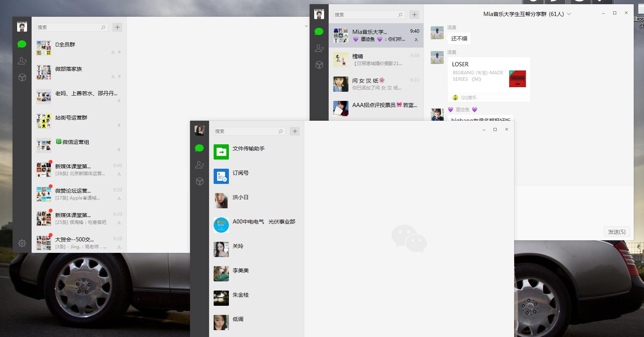Image resolution: width=644 pixels, height=337 pixels.
Task: Open the 订阅号 subscriptions entry
Action: (x=240, y=173)
